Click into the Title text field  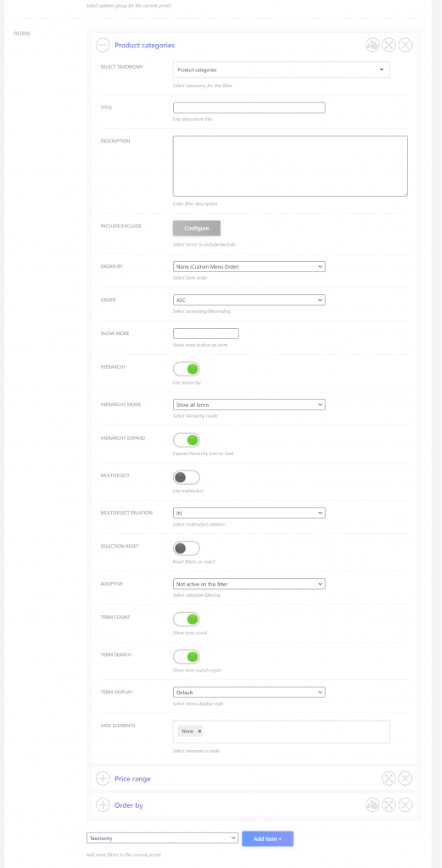pos(249,108)
